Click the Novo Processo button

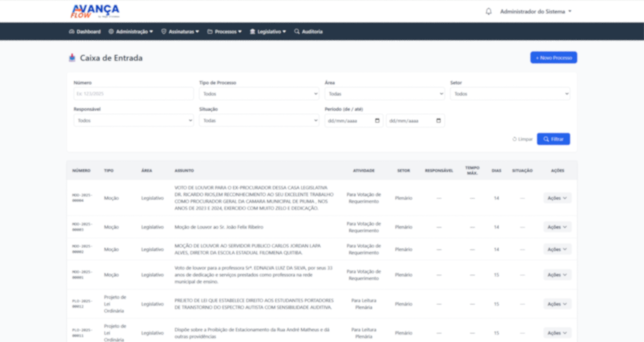pos(553,58)
